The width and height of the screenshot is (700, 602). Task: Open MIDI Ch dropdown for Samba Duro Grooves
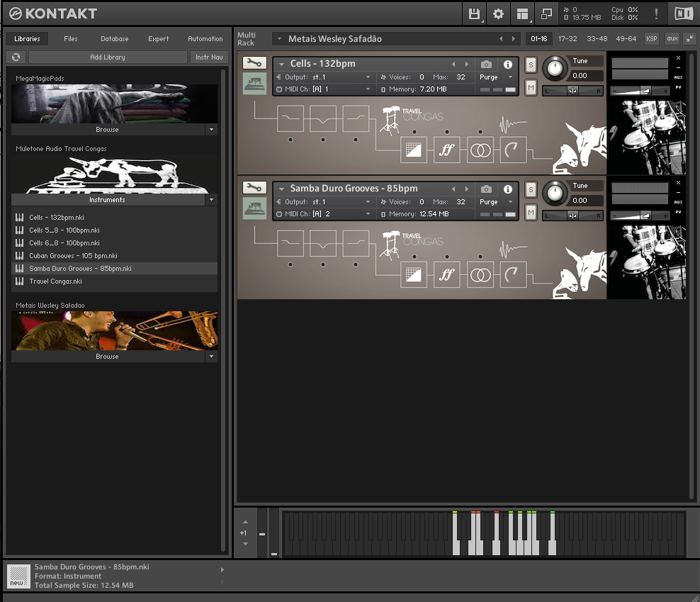pos(368,213)
